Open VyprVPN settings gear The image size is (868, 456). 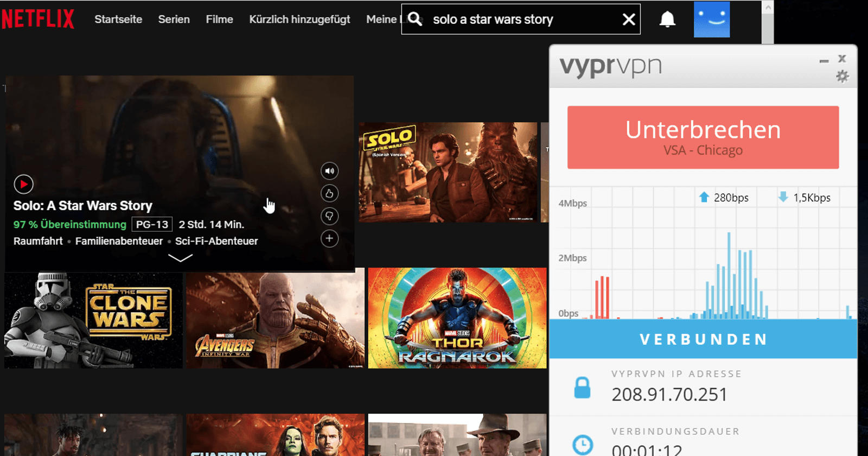click(x=842, y=76)
